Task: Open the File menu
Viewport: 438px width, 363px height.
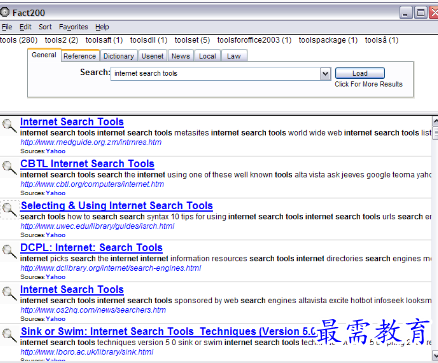Action: 7,27
